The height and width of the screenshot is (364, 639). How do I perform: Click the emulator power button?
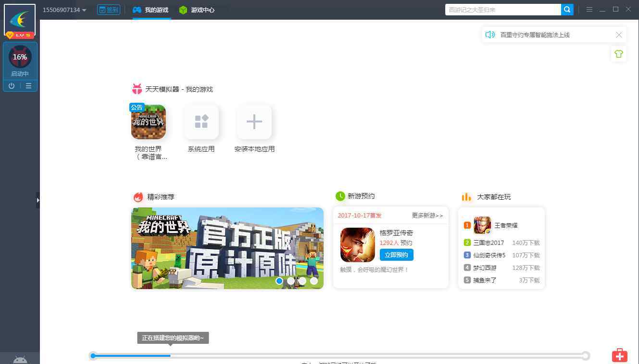(x=12, y=86)
